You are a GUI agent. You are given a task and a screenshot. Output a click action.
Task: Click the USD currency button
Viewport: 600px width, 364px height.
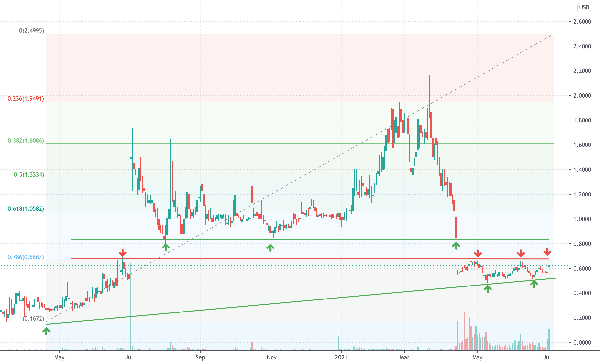click(x=584, y=7)
